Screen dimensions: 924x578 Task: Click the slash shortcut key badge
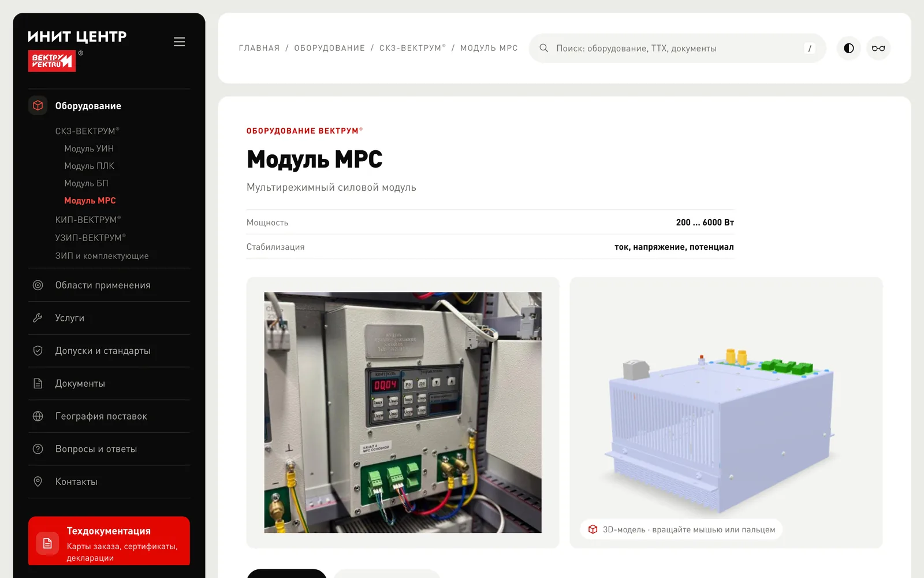pos(810,49)
